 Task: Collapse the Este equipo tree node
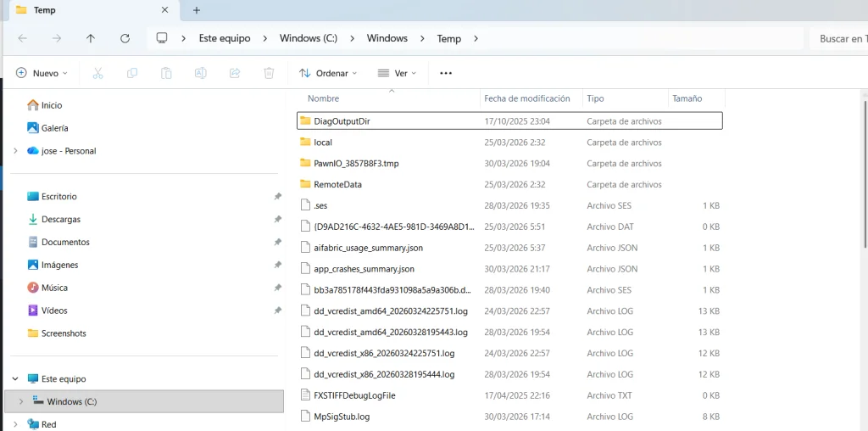(x=15, y=379)
